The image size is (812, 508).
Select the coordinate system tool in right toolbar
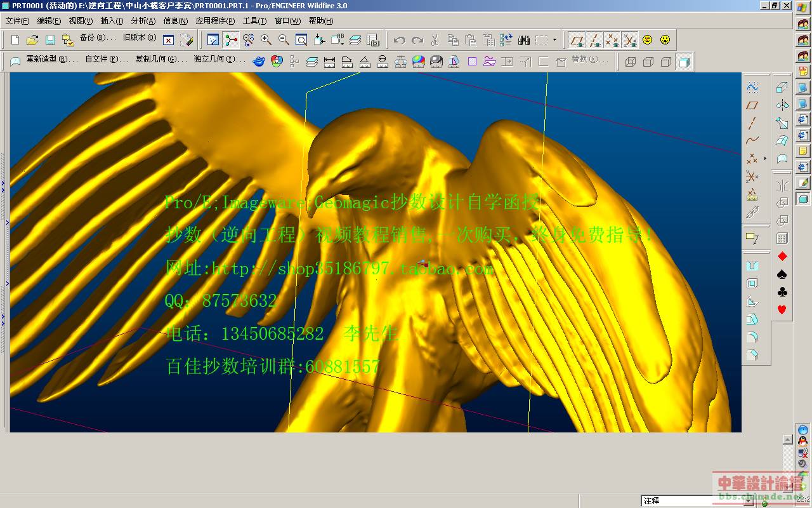click(x=752, y=177)
